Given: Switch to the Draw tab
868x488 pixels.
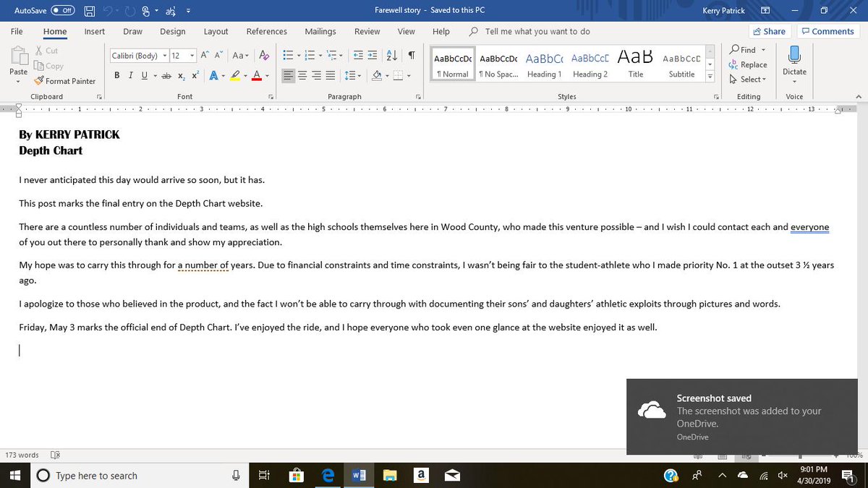Looking at the screenshot, I should click(x=132, y=31).
